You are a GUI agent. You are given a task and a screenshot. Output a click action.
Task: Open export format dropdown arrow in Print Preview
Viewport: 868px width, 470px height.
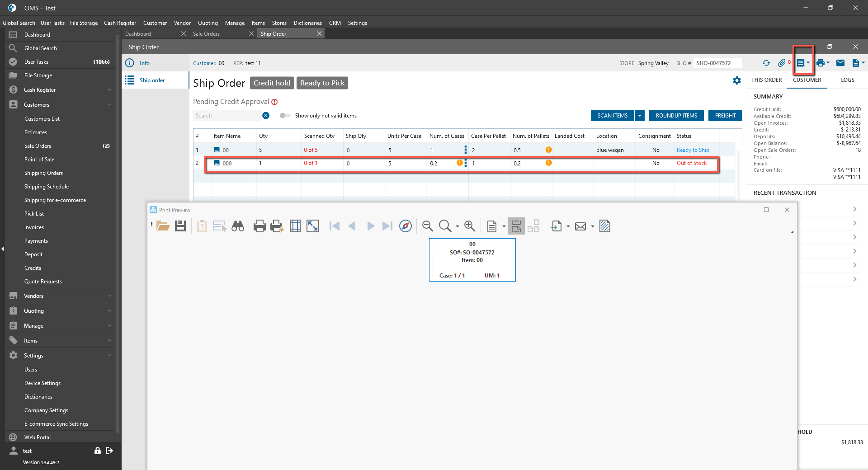click(x=568, y=226)
